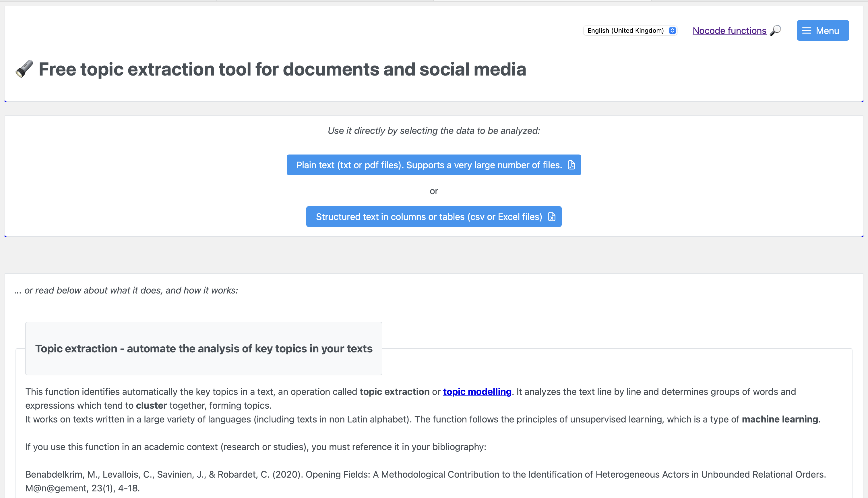Open the English (United Kingdom) language selector

coord(625,30)
